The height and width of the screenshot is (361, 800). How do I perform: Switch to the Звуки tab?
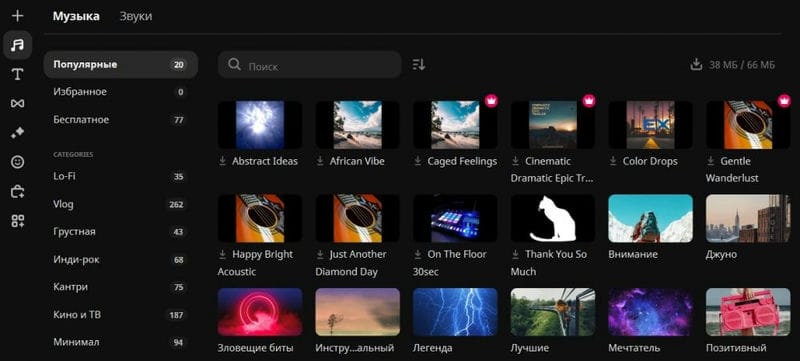136,16
